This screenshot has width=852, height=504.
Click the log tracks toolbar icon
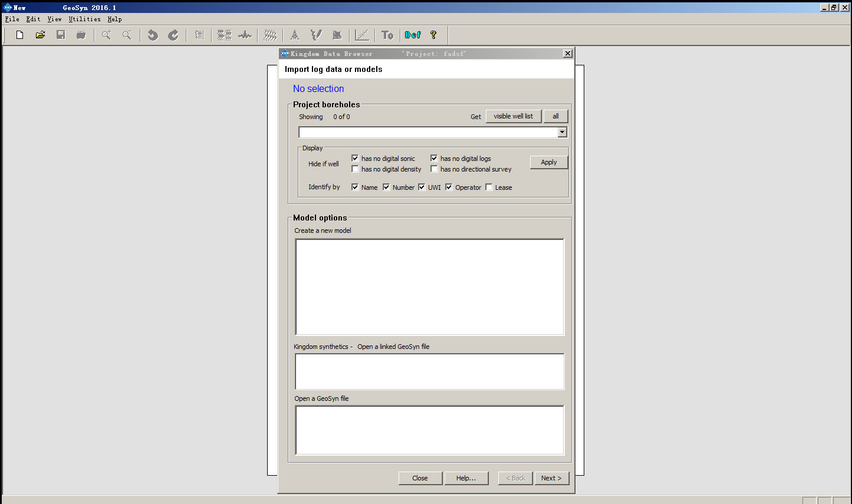coord(199,35)
